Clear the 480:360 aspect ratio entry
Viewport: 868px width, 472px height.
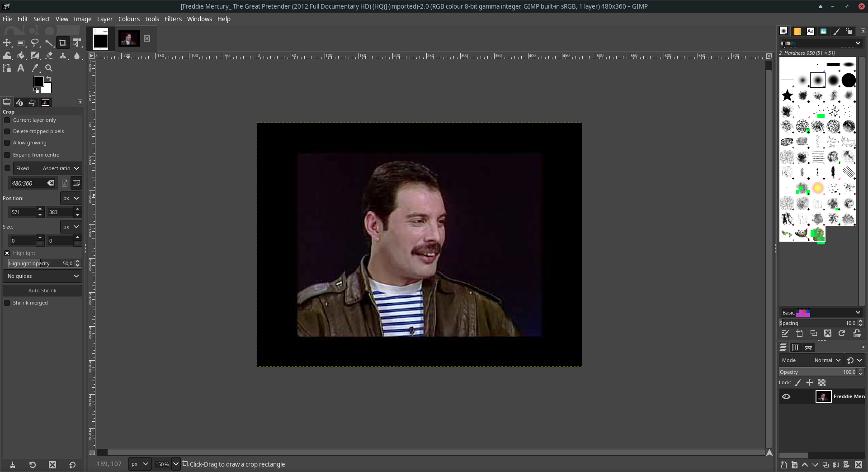tap(51, 183)
